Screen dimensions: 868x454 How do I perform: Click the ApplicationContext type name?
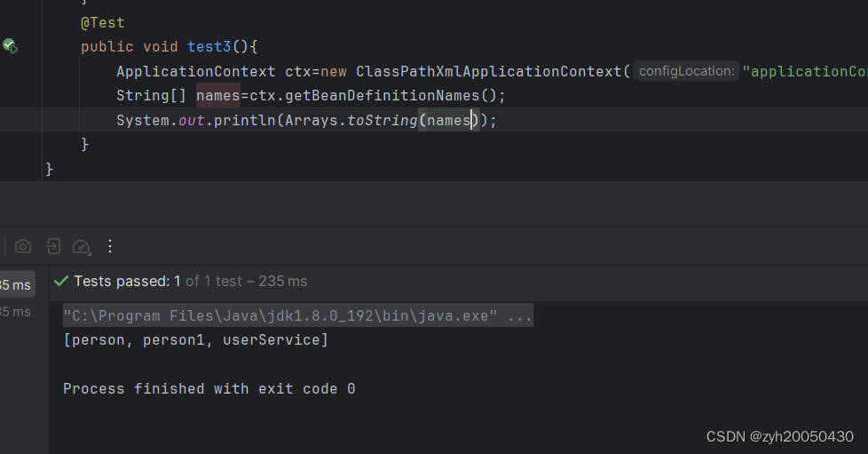tap(195, 71)
